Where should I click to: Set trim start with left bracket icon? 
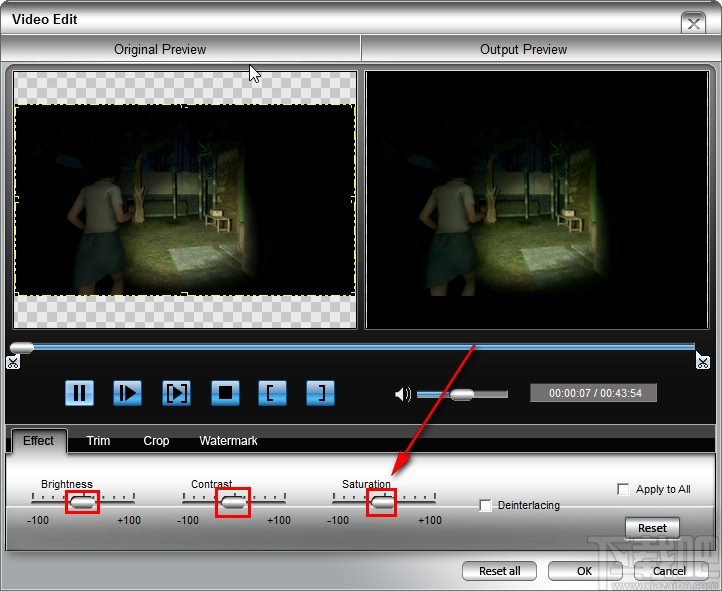(x=272, y=393)
